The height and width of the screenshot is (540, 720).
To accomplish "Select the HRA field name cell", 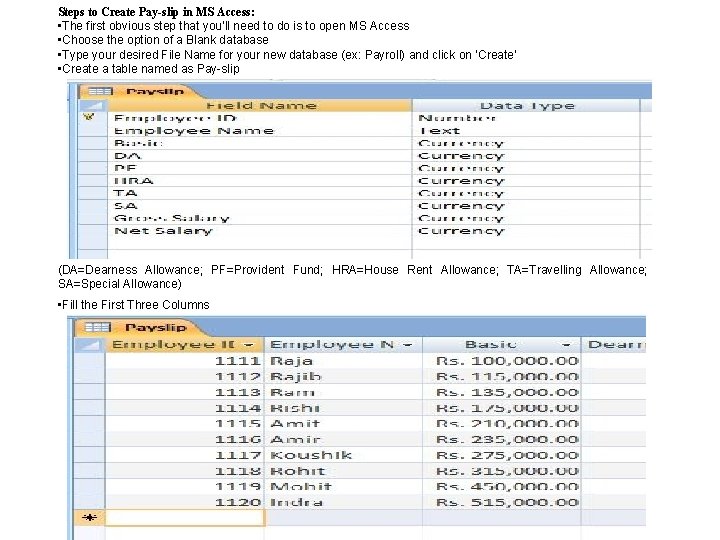I will pyautogui.click(x=260, y=180).
